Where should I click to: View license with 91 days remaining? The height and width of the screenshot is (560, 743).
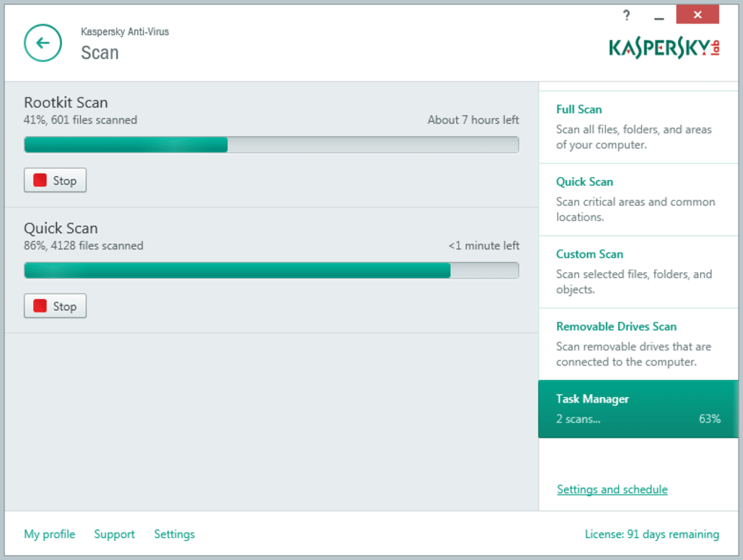coord(651,535)
